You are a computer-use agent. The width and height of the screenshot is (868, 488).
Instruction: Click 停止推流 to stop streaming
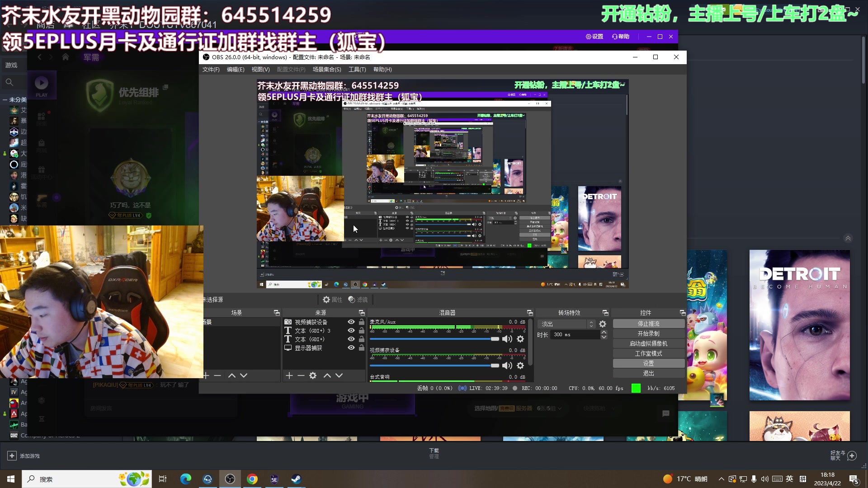(649, 324)
